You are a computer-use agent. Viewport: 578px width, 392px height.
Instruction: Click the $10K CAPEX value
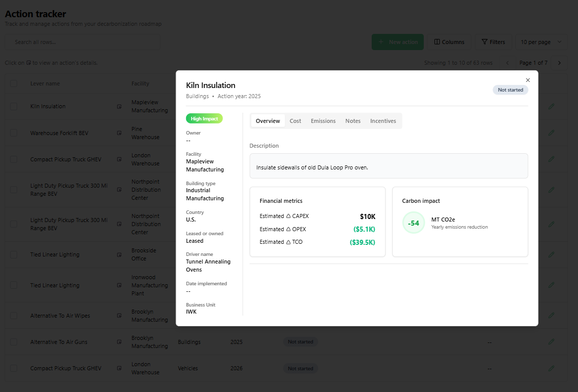click(x=368, y=216)
